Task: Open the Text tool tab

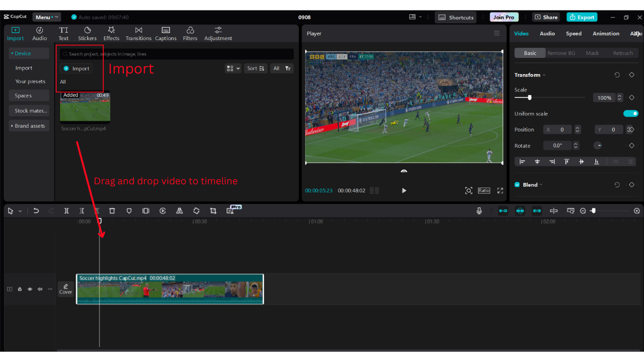Action: point(63,34)
